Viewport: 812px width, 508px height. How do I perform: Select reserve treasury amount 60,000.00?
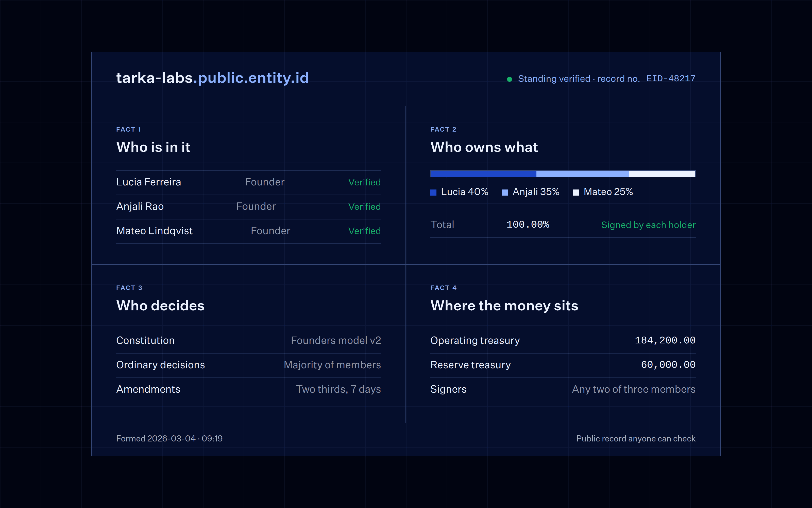[x=668, y=365]
